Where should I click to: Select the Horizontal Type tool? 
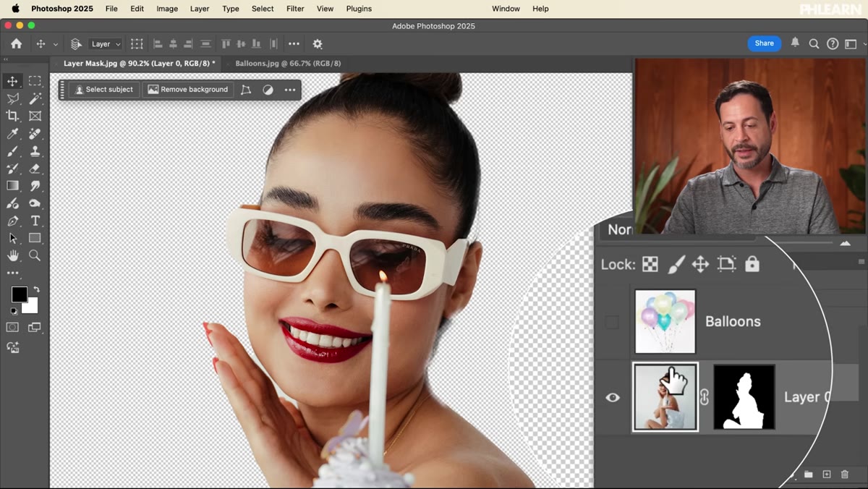point(35,221)
